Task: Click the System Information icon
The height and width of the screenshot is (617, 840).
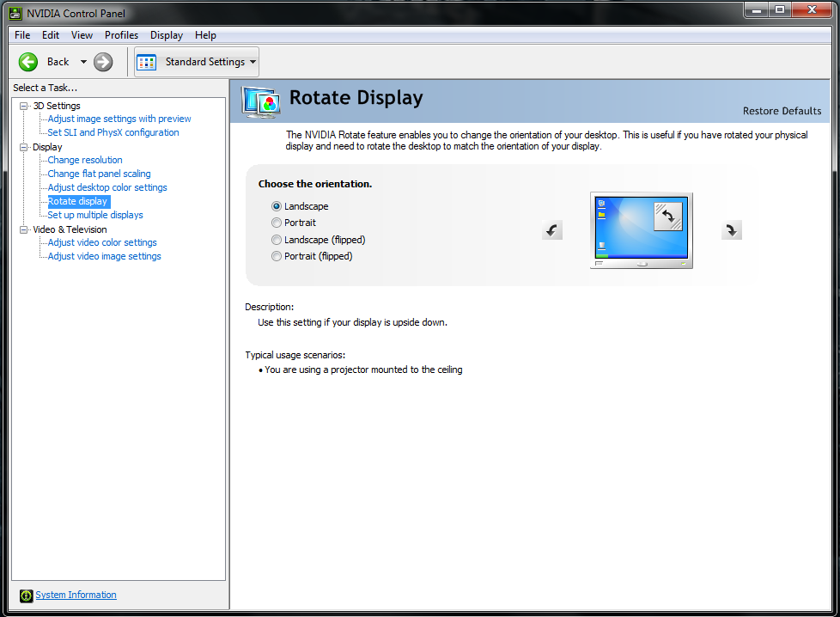Action: click(x=27, y=596)
